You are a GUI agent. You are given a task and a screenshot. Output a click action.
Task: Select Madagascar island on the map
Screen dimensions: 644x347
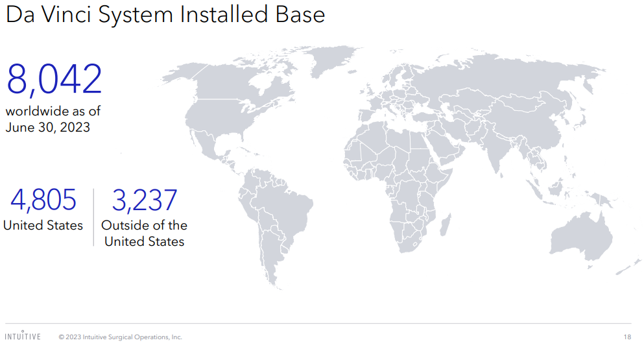pos(446,226)
